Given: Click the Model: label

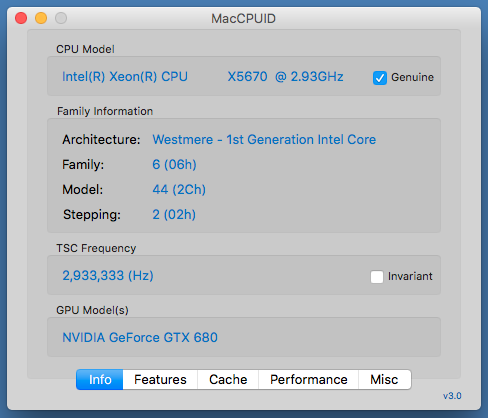Looking at the screenshot, I should coord(83,189).
